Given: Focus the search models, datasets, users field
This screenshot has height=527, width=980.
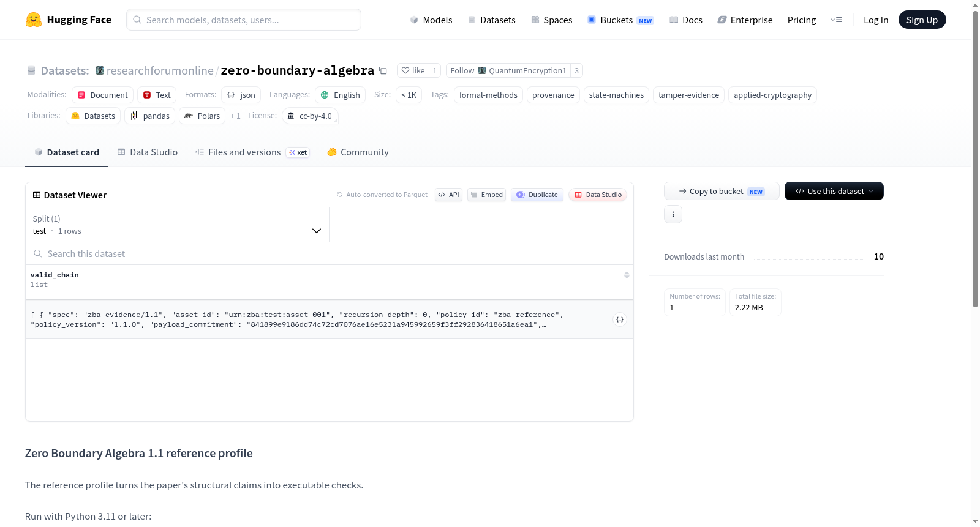Looking at the screenshot, I should tap(244, 20).
